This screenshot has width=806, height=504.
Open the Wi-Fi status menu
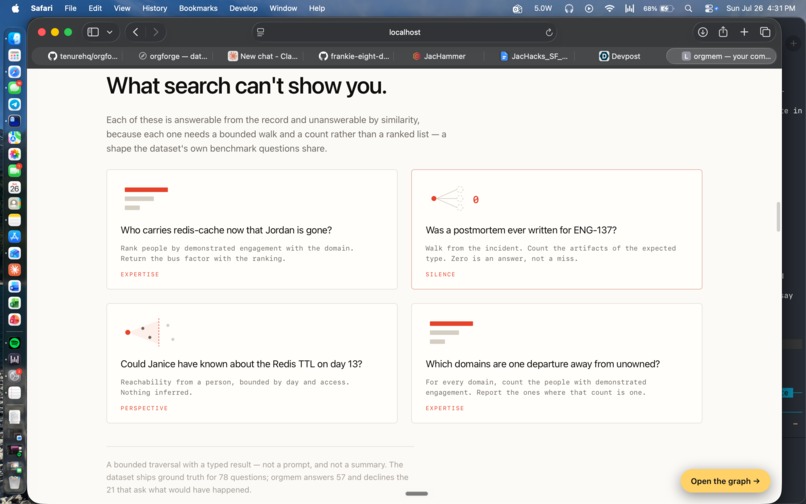(x=609, y=8)
